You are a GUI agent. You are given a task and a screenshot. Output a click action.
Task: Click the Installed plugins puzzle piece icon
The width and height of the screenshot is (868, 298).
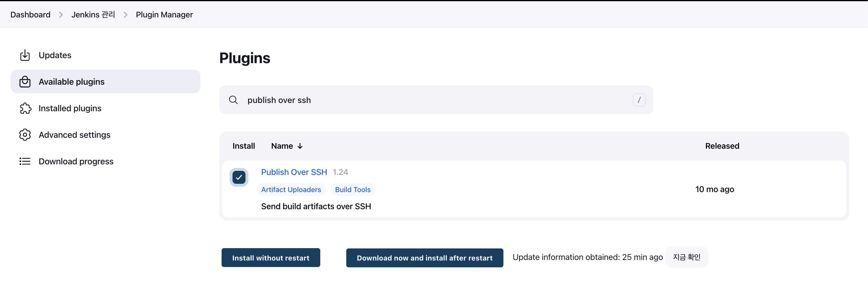pos(25,108)
